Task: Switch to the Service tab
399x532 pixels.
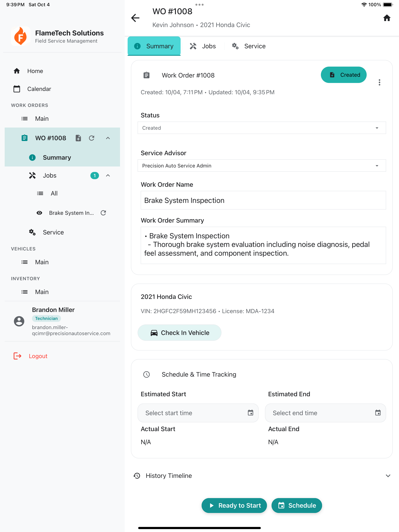Action: [249, 46]
